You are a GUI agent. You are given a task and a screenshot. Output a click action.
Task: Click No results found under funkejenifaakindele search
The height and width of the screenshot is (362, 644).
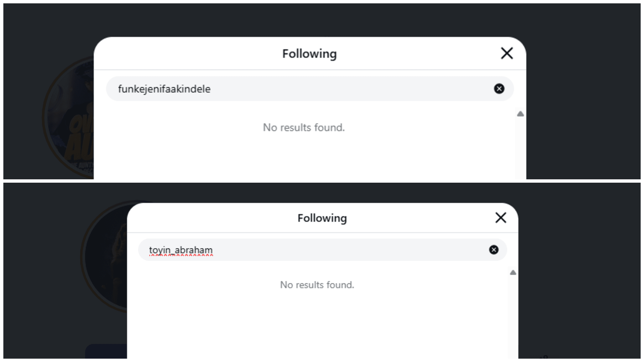pos(304,127)
